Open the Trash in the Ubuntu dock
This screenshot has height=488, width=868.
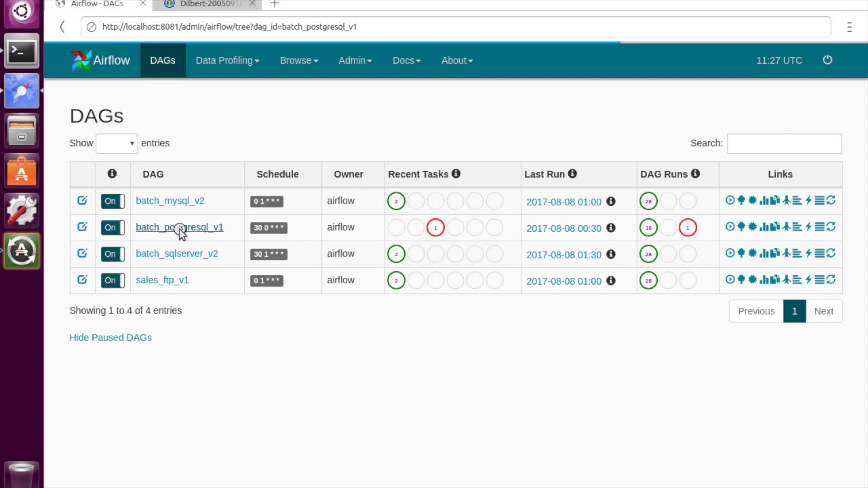(22, 475)
